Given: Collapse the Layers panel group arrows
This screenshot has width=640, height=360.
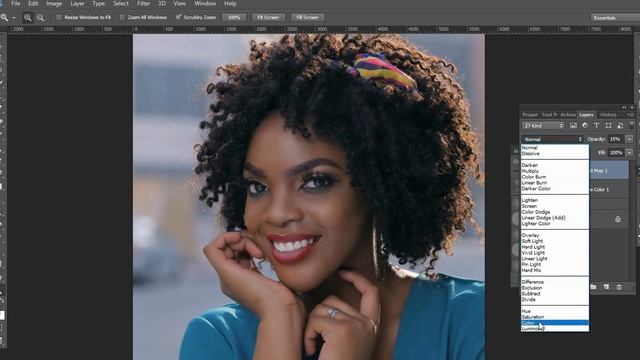Looking at the screenshot, I should click(x=624, y=107).
